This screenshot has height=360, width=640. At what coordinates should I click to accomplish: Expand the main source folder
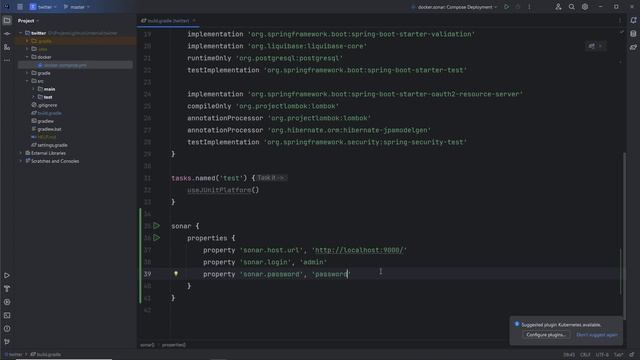pos(33,89)
